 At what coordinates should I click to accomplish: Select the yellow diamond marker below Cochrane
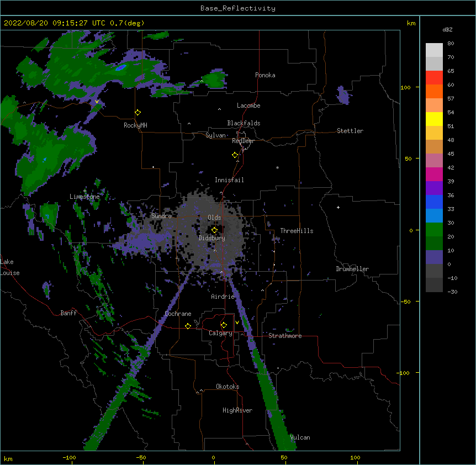pos(188,326)
